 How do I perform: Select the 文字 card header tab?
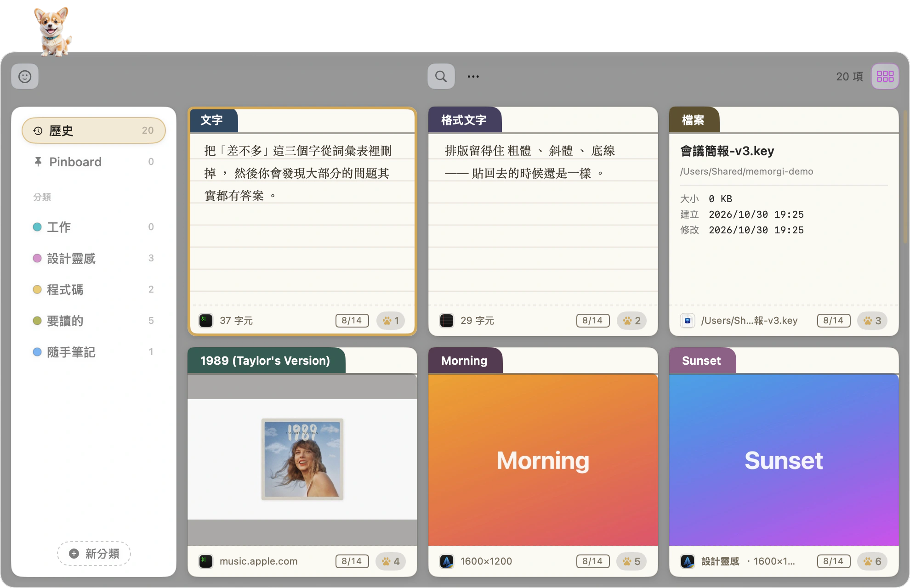[x=213, y=120]
